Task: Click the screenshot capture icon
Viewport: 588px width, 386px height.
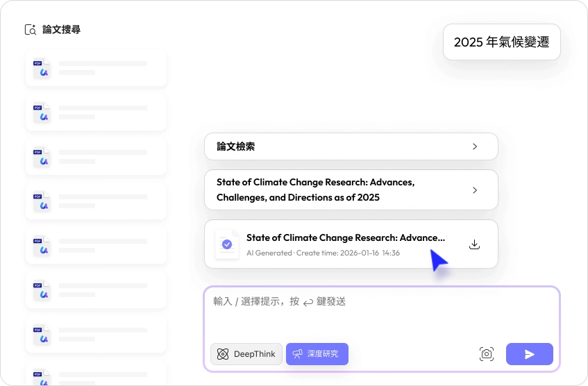Action: click(487, 354)
